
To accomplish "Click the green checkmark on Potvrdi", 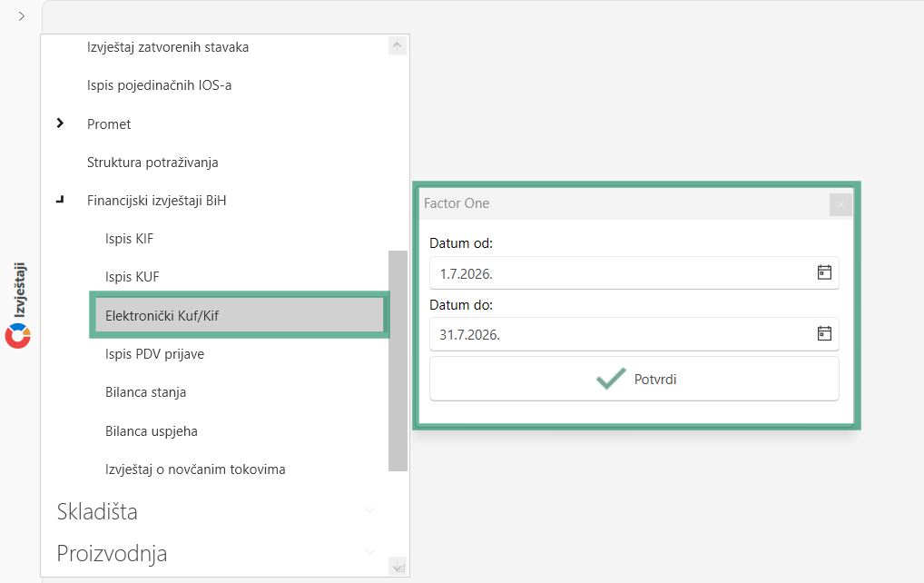I will point(611,379).
